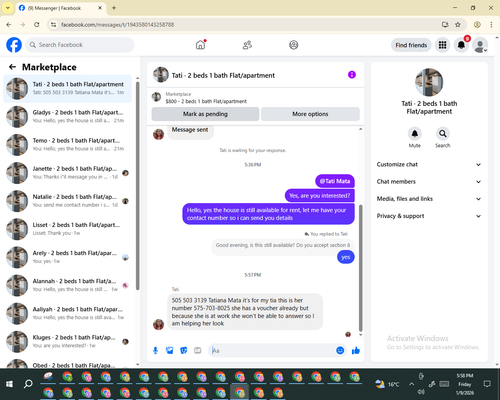Open the purple conversation information icon
500x400 pixels.
coord(352,75)
